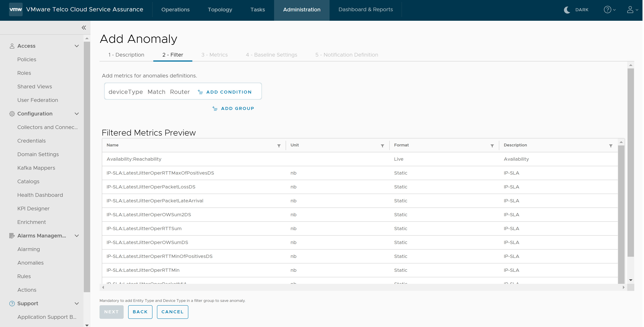644x327 pixels.
Task: Click the Support section expander
Action: coord(76,303)
